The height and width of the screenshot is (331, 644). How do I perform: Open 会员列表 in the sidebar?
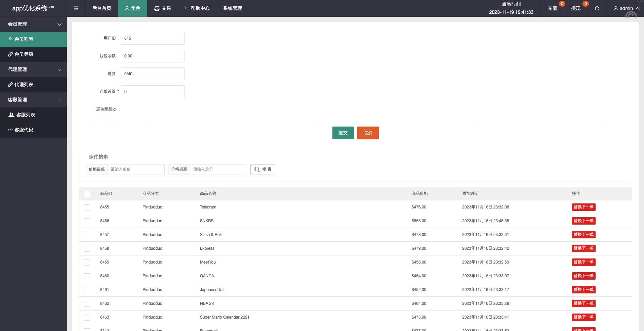33,39
